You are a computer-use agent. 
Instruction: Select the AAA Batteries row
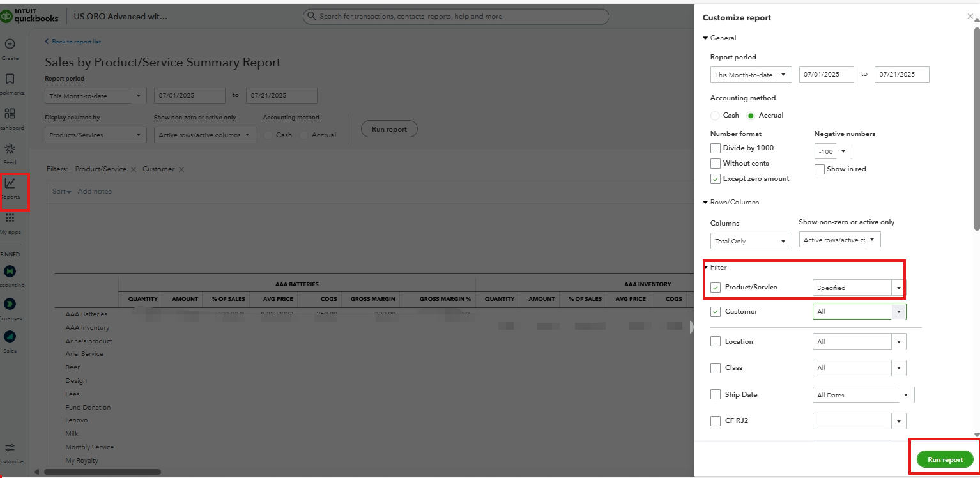pyautogui.click(x=86, y=314)
